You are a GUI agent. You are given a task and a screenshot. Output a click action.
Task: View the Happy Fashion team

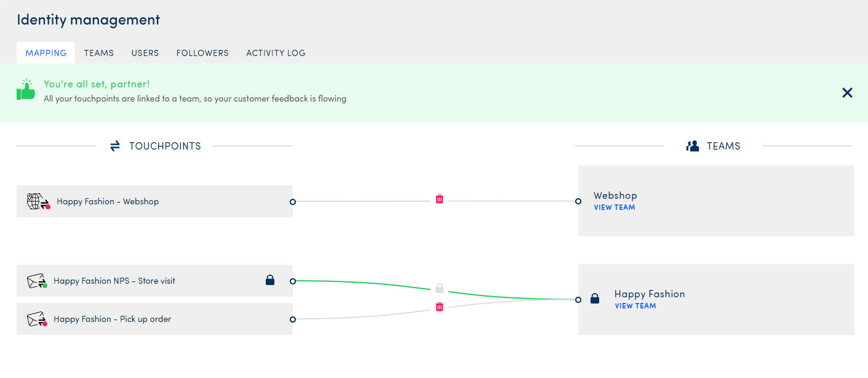pyautogui.click(x=635, y=306)
